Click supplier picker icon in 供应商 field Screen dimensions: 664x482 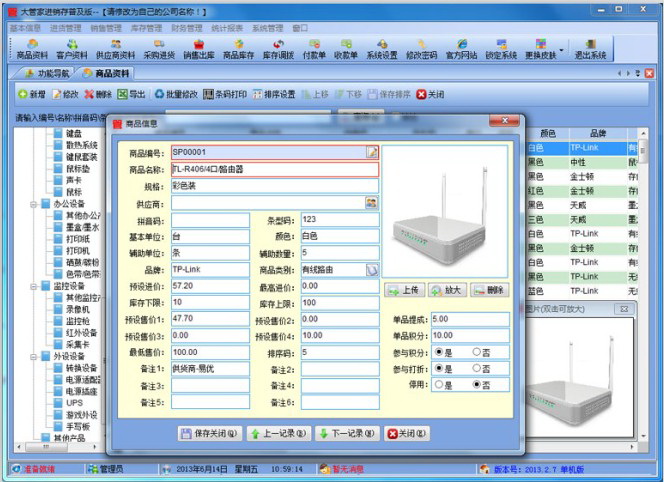[371, 203]
